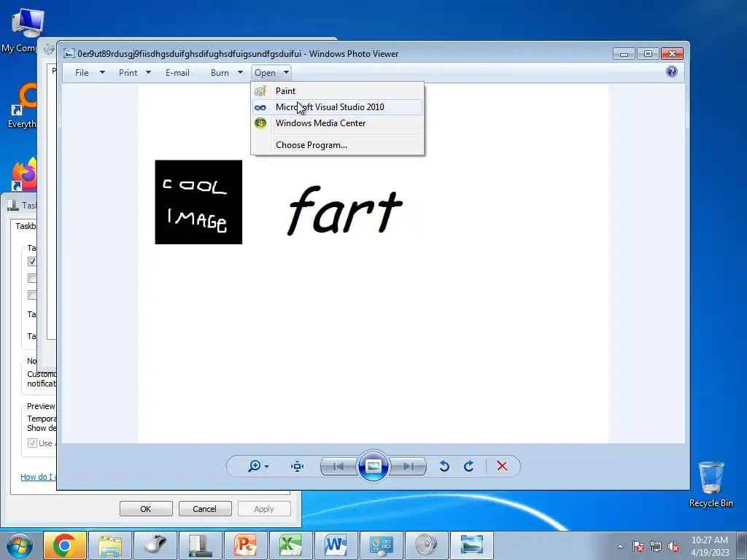Click the mouse icon in the taskbar

click(155, 545)
